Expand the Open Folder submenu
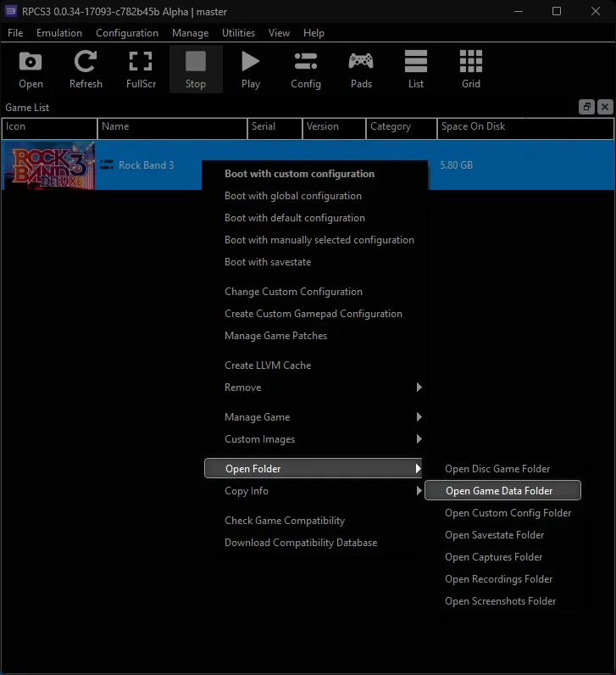Image resolution: width=616 pixels, height=675 pixels. click(x=314, y=468)
